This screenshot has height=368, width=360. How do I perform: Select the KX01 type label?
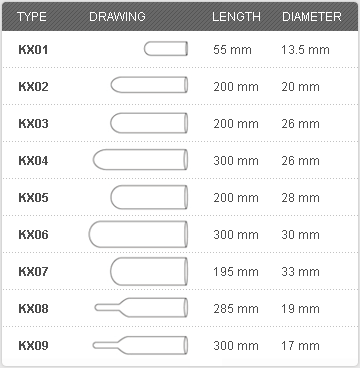point(33,50)
